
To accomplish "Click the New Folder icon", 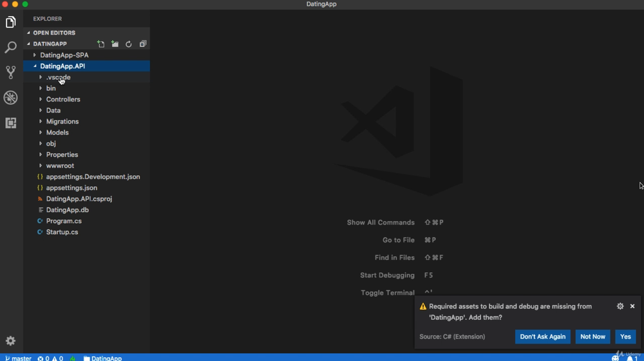I will (115, 44).
